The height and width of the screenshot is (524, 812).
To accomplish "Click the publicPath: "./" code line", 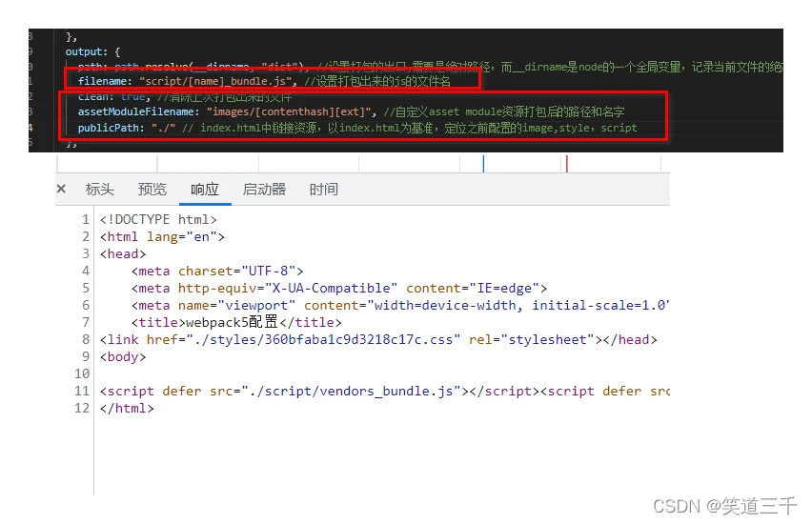I will point(357,128).
